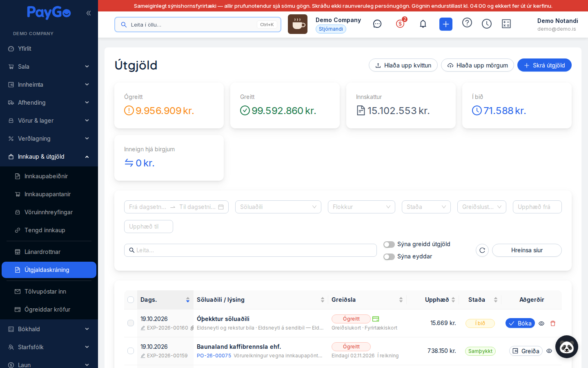The width and height of the screenshot is (588, 368).
Task: Open the clock history icon in header
Action: [x=487, y=24]
